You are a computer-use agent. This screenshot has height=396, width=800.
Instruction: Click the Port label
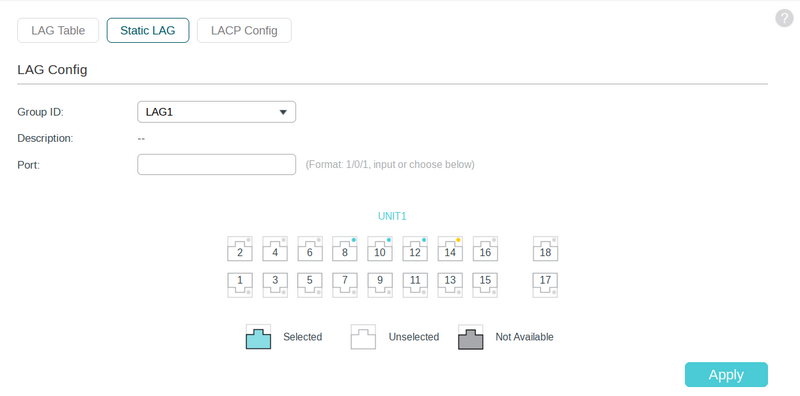(x=29, y=165)
